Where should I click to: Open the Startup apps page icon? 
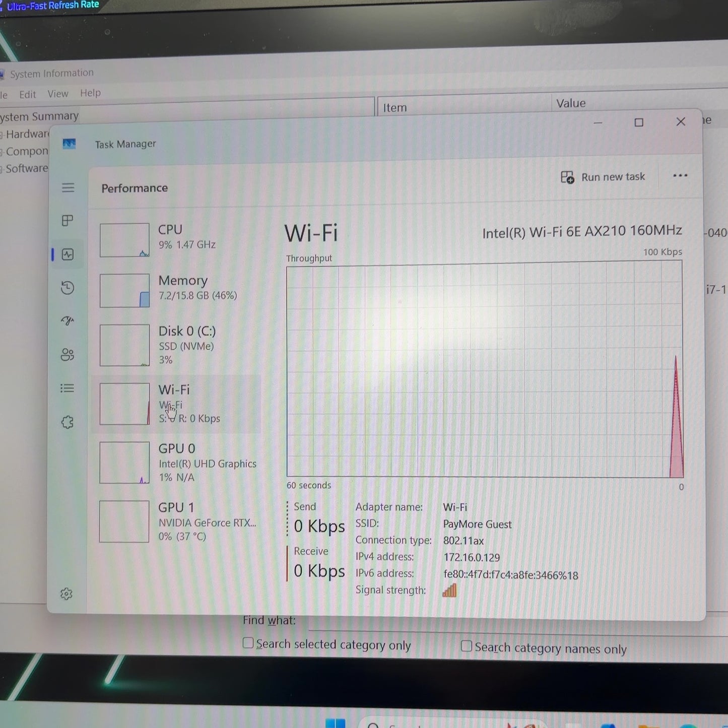(x=68, y=321)
